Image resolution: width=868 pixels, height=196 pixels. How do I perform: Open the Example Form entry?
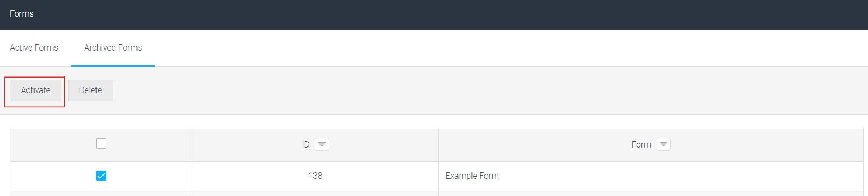point(472,176)
